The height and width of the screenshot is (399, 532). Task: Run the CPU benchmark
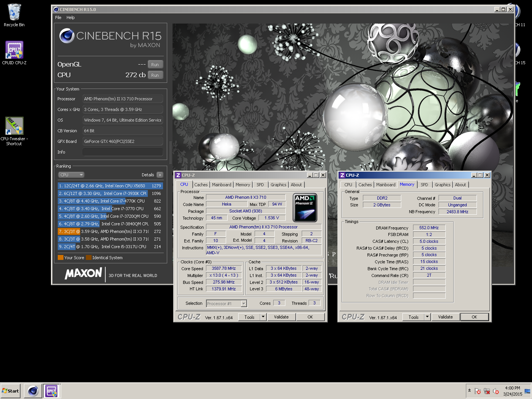pyautogui.click(x=155, y=75)
